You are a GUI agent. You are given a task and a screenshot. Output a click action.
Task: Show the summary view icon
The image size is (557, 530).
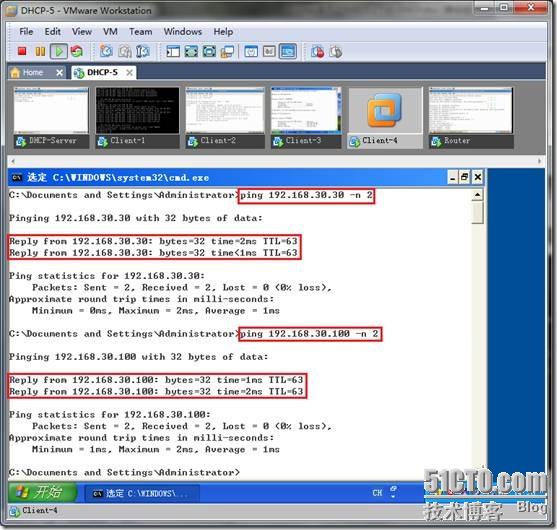point(251,52)
